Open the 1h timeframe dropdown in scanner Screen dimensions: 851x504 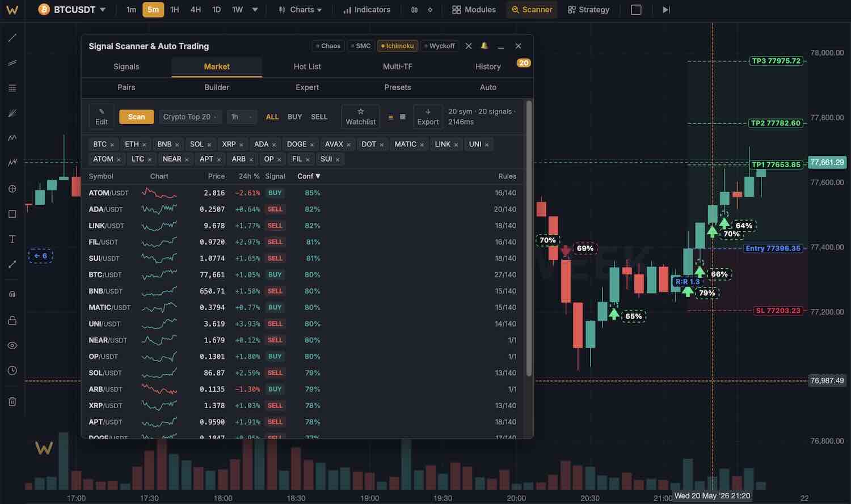click(x=241, y=117)
